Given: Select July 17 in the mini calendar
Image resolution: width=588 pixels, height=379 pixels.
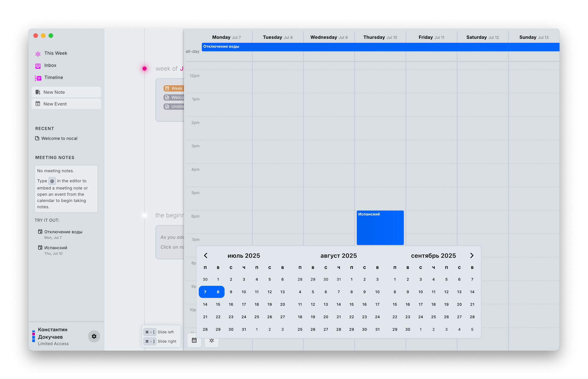Looking at the screenshot, I should coord(244,304).
